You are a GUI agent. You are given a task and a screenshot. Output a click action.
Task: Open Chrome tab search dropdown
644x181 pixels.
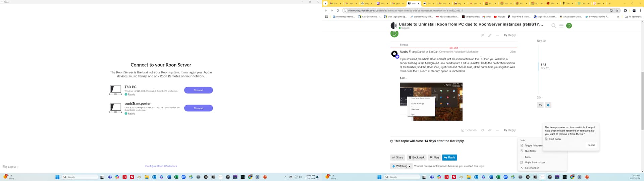(x=325, y=3)
